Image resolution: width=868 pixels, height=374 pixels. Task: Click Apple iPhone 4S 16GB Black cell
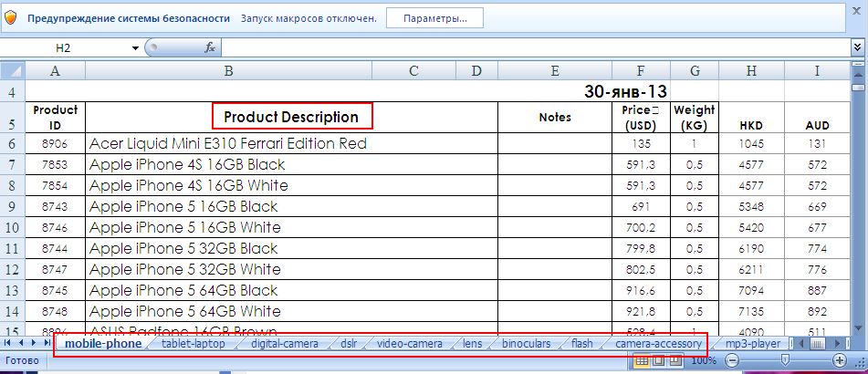point(292,164)
